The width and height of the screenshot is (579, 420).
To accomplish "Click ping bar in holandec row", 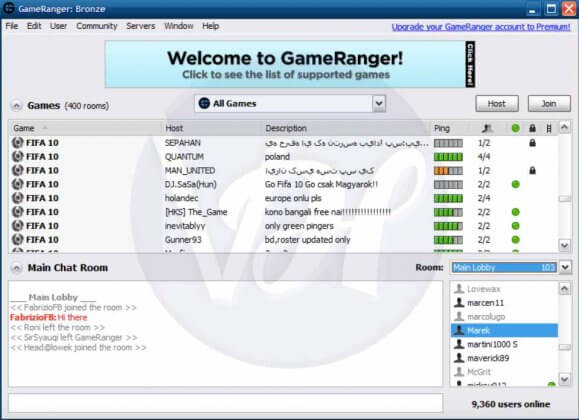I will point(448,198).
